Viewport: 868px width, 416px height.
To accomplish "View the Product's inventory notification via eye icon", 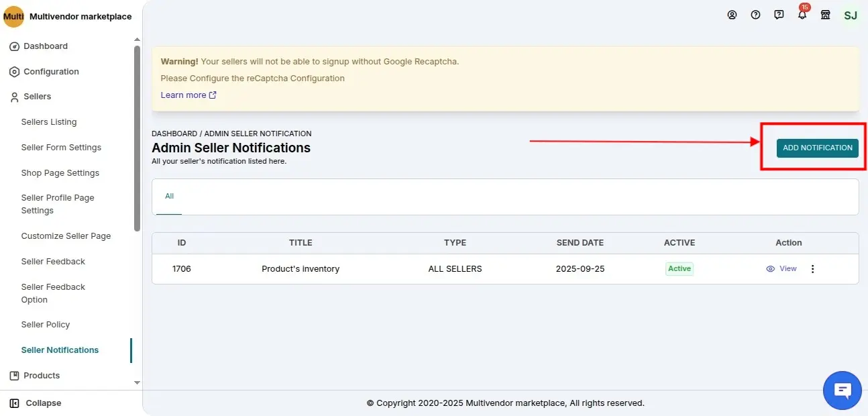I will click(781, 268).
